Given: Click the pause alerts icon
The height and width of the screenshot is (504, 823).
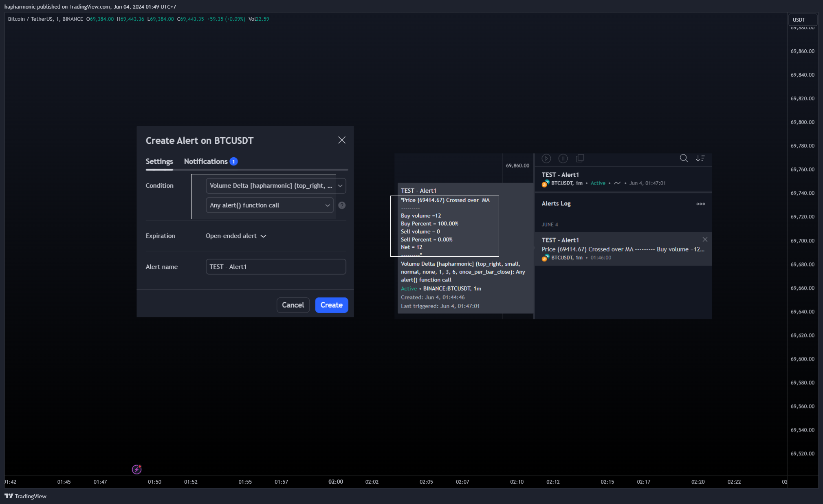Looking at the screenshot, I should point(563,158).
